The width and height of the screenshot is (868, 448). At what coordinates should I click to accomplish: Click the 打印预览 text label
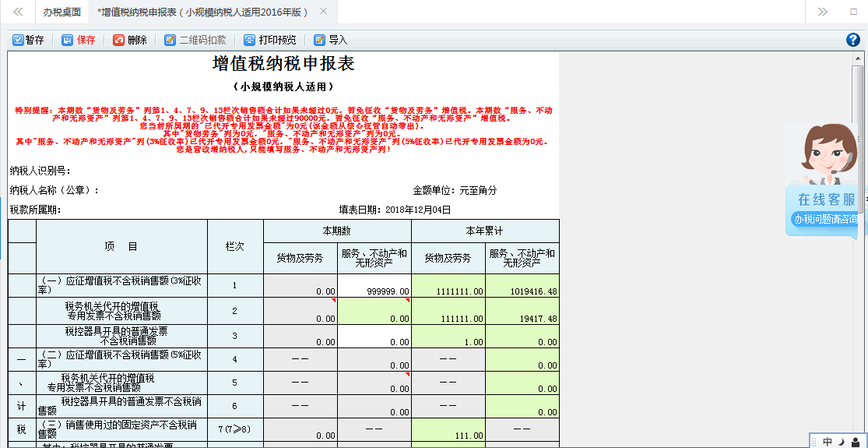pos(277,40)
